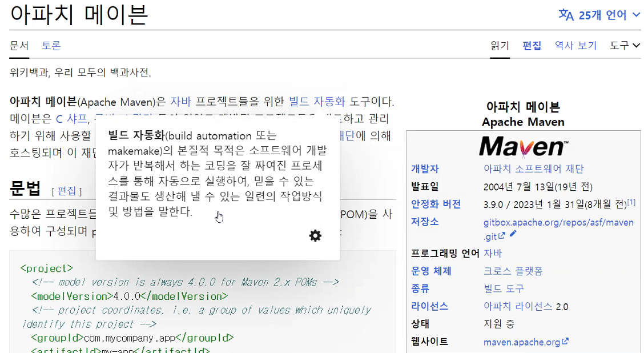This screenshot has width=644, height=353.
Task: Click 편집 link beside 문법 heading
Action: tap(67, 191)
